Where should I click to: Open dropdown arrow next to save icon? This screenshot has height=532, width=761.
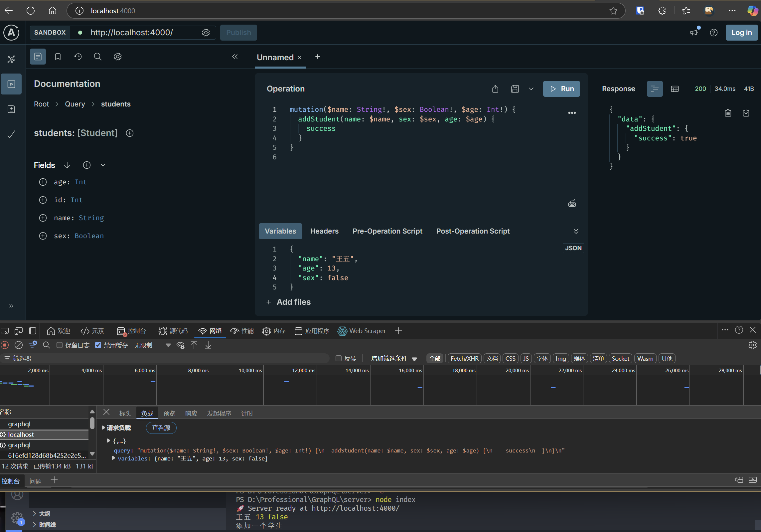pos(531,89)
